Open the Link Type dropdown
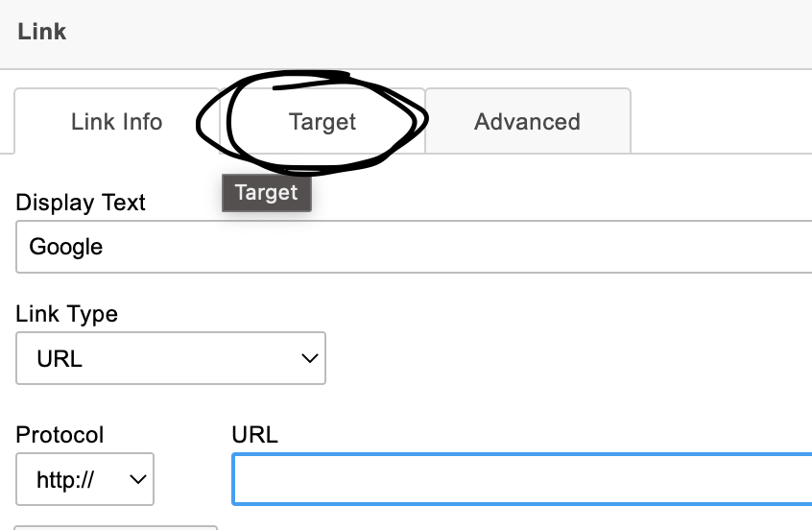 pos(171,358)
